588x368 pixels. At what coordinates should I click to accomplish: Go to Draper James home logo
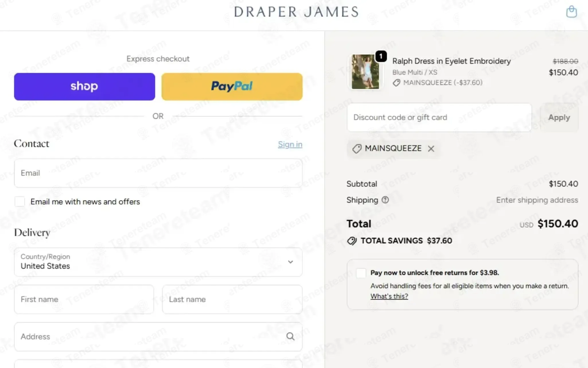point(296,12)
